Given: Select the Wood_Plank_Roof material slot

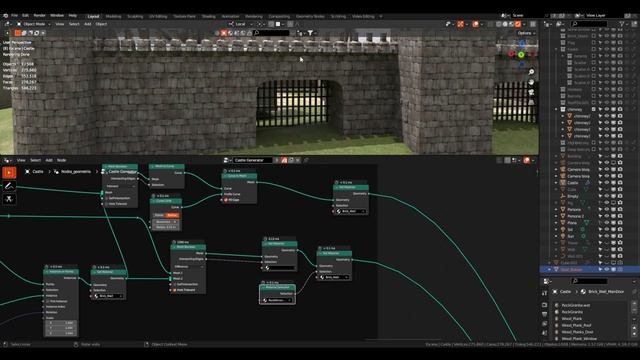Looking at the screenshot, I should pos(590,325).
